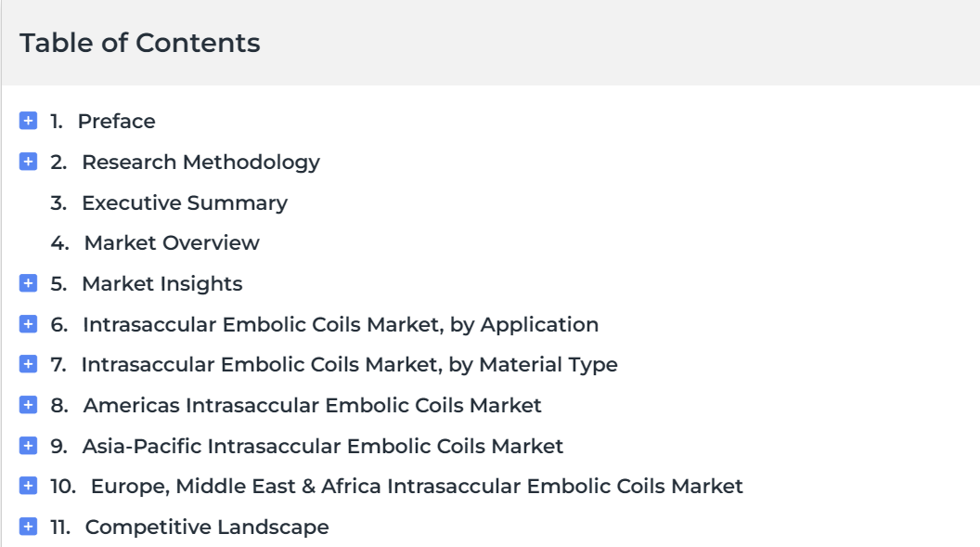
Task: Expand Market Insights plus icon
Action: [x=28, y=283]
